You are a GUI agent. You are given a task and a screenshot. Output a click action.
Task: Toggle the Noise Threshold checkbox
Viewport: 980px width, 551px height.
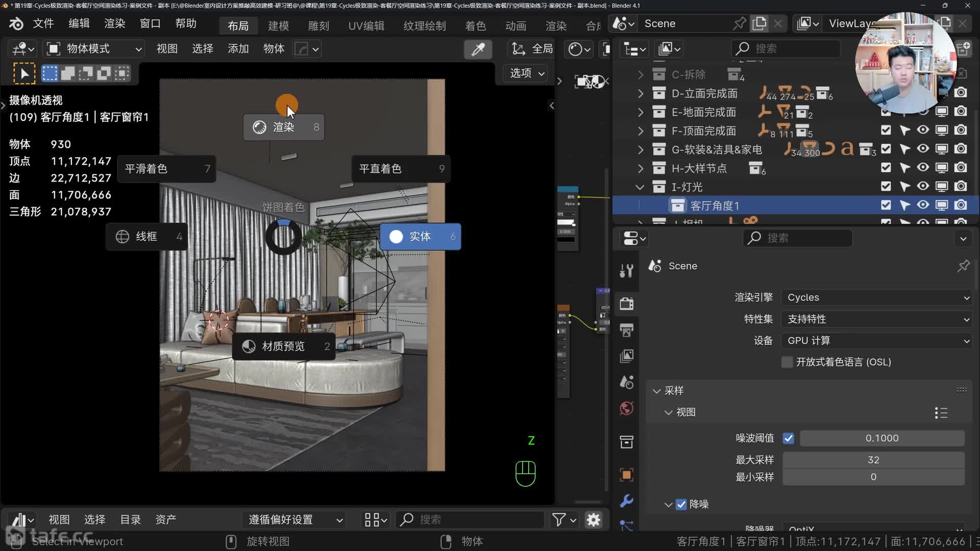(x=789, y=438)
